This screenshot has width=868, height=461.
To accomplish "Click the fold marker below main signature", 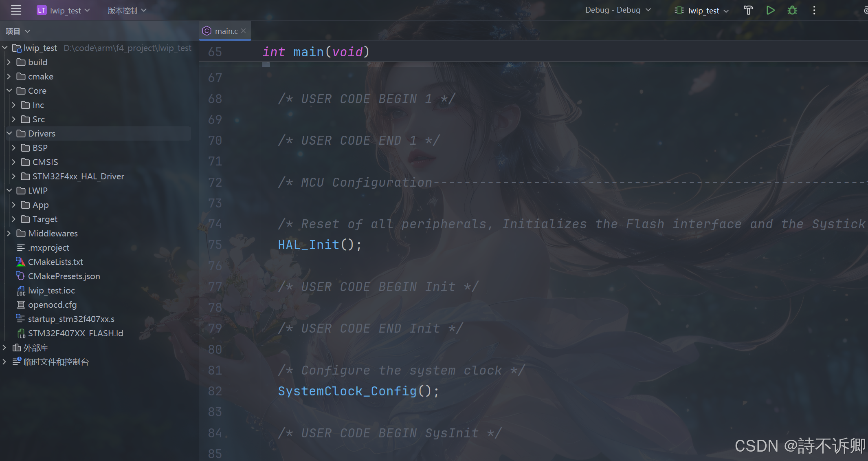I will (x=266, y=64).
